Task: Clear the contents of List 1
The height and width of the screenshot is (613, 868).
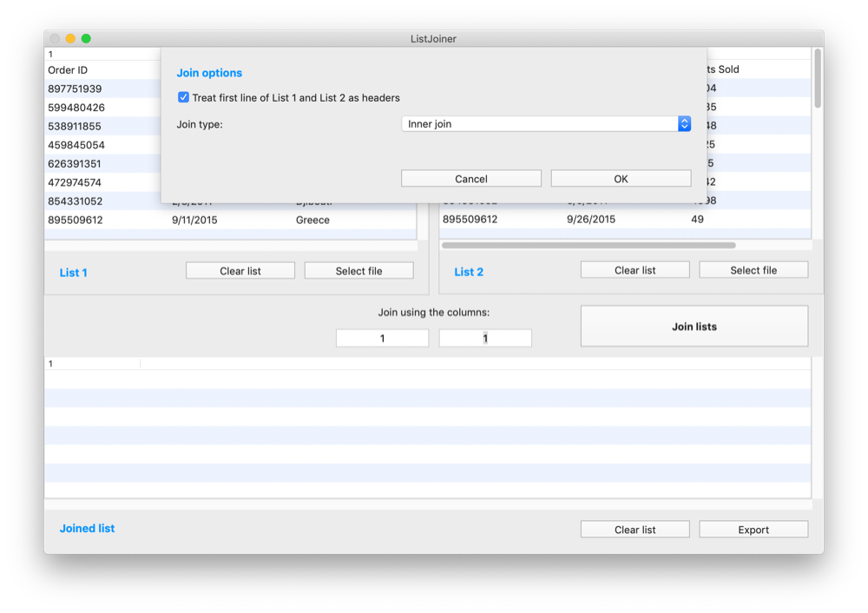Action: click(x=240, y=270)
